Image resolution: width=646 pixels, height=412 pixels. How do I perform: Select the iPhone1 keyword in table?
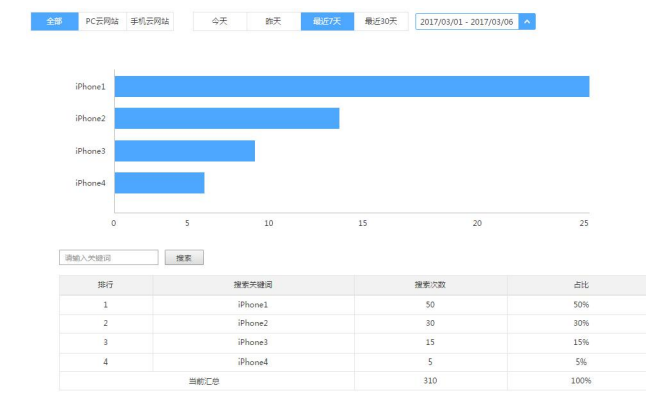(x=253, y=304)
